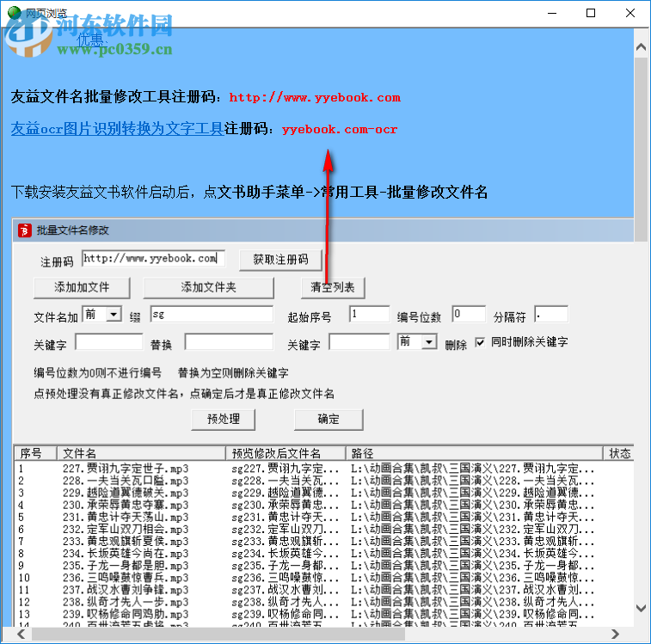
Task: Click the 预处理 button
Action: pyautogui.click(x=223, y=420)
